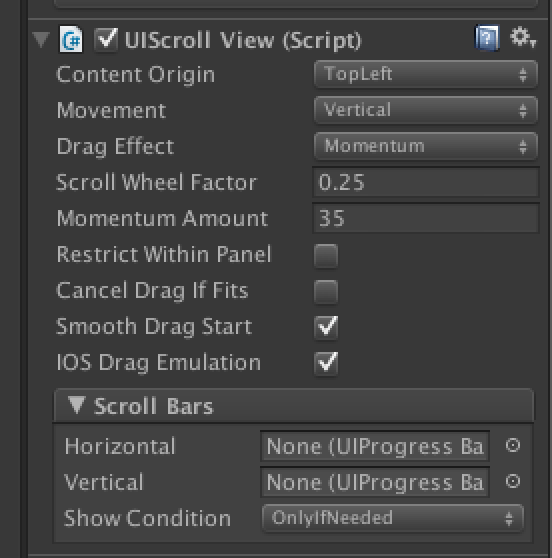This screenshot has height=558, width=552.
Task: Click the Momentum Amount field
Action: (426, 218)
